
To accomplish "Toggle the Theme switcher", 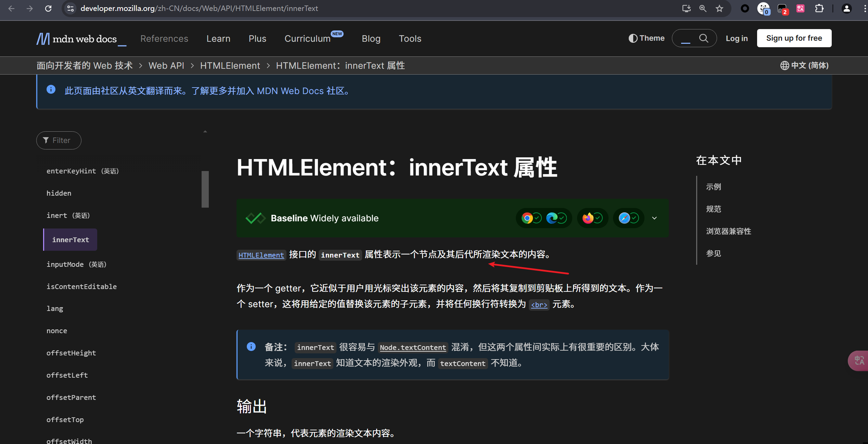I will click(x=647, y=38).
